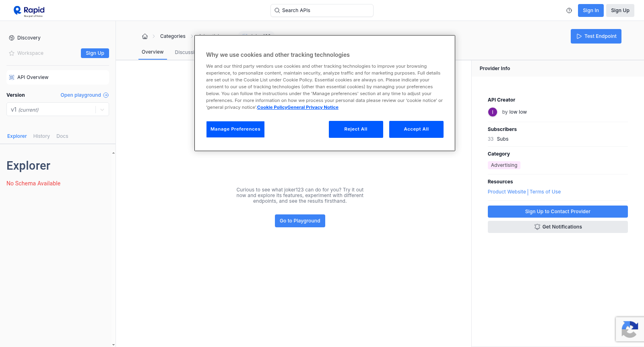Click the explorer panel scroll up arrow
The height and width of the screenshot is (347, 644).
point(114,153)
